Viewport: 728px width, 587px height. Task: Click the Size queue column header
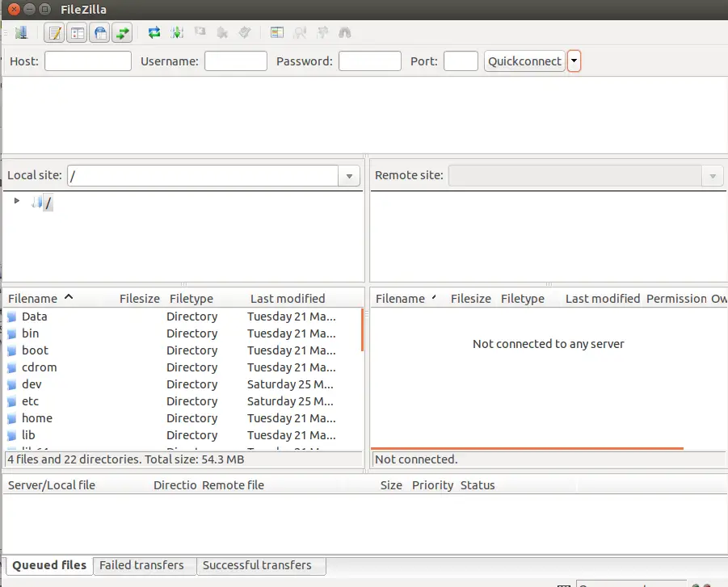pyautogui.click(x=391, y=485)
